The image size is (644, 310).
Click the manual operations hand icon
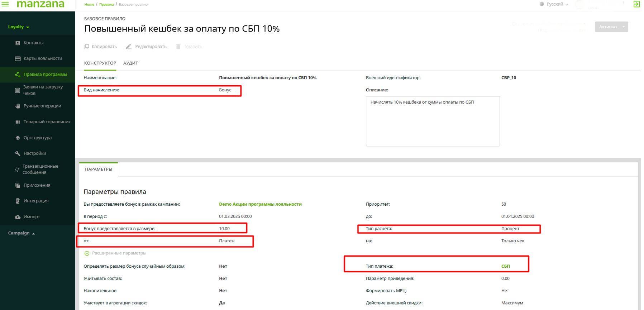tap(18, 106)
